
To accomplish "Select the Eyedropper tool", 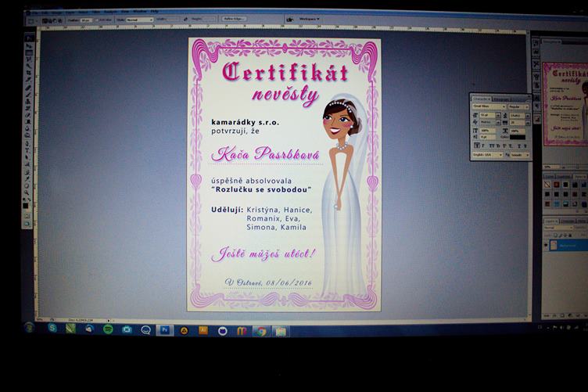I will [x=27, y=178].
